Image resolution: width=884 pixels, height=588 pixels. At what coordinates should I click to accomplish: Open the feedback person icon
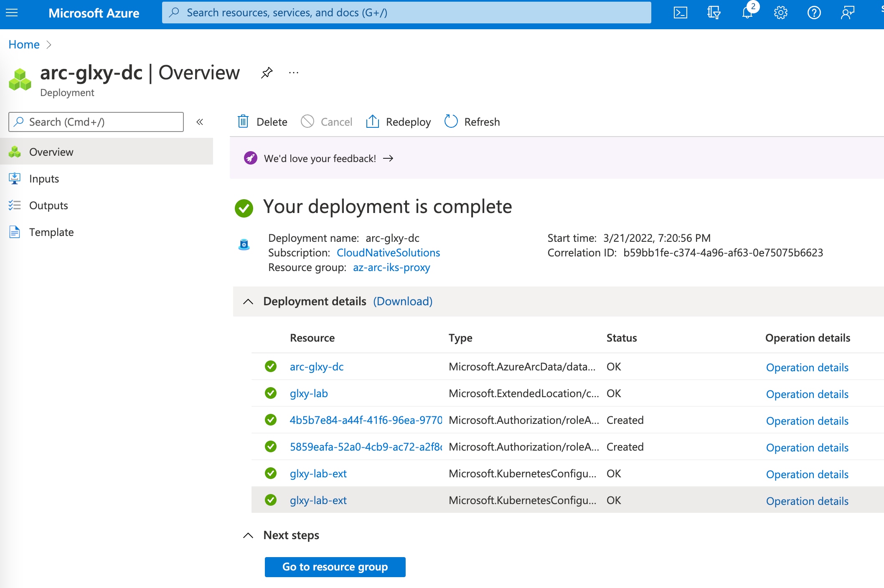847,13
